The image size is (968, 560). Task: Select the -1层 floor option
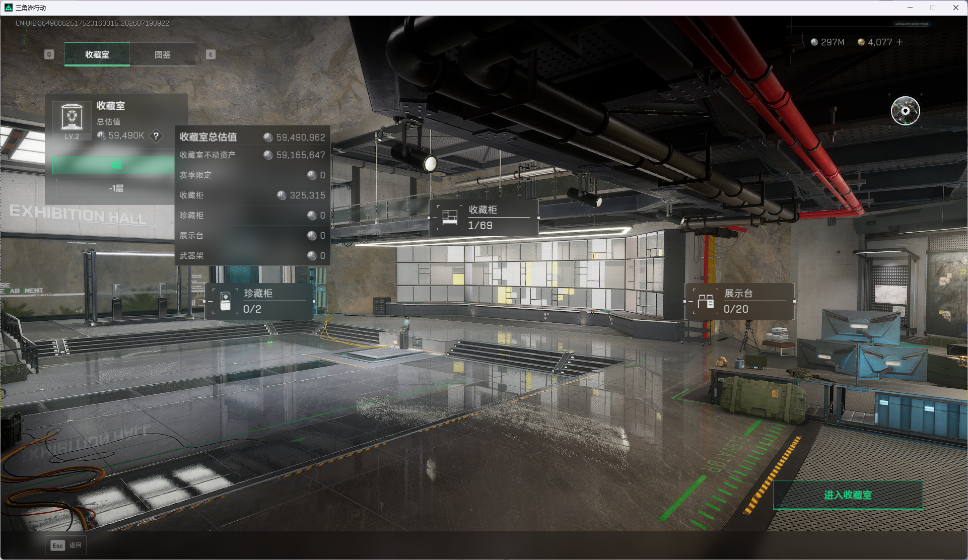115,188
